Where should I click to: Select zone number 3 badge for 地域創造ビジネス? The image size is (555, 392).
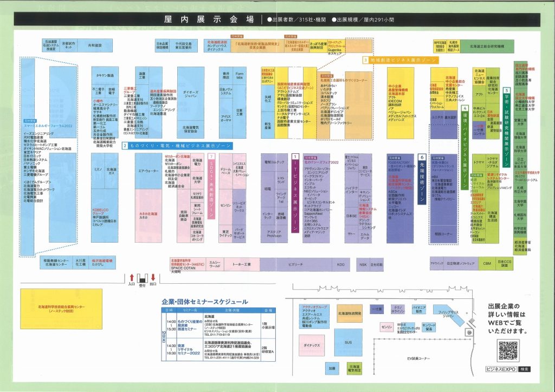pos(365,61)
